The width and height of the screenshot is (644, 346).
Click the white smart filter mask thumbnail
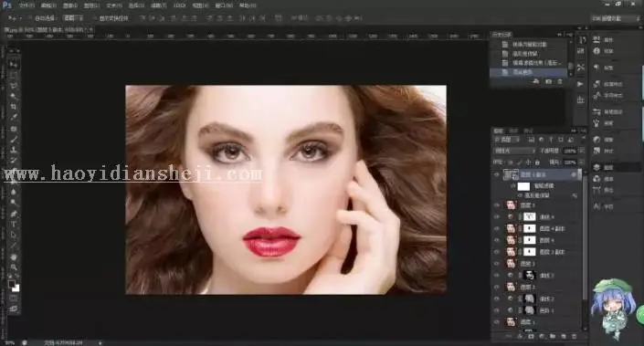pyautogui.click(x=523, y=186)
